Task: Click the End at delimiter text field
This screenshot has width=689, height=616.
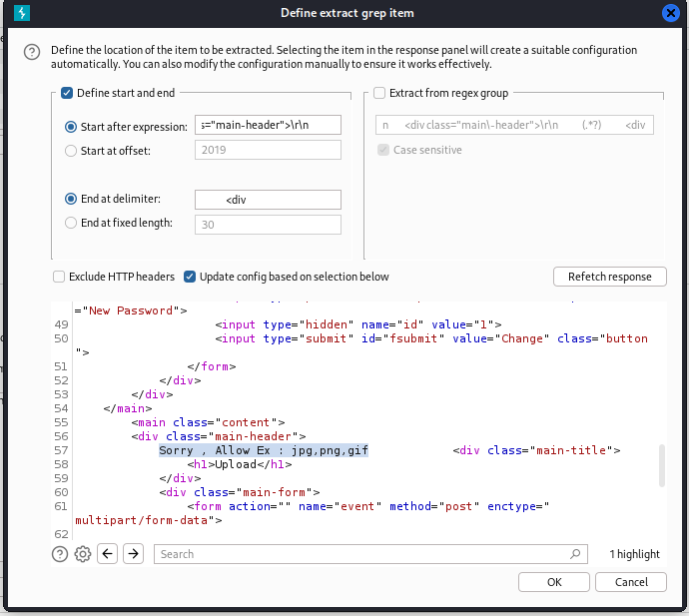Action: tap(268, 200)
